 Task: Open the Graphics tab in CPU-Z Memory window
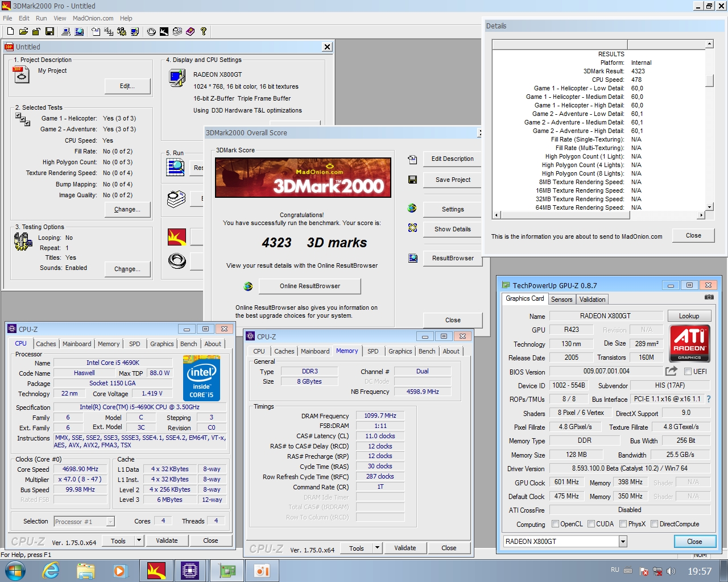[400, 351]
